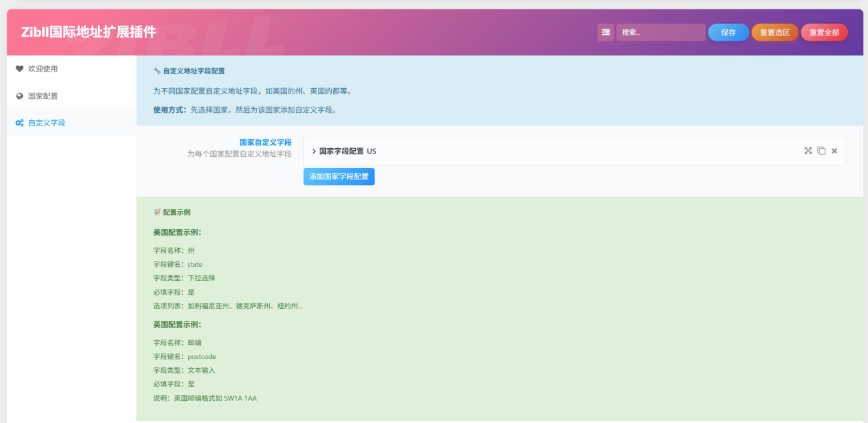Open fullscreen view for 国家字段配置 US
The height and width of the screenshot is (423, 868).
click(809, 151)
